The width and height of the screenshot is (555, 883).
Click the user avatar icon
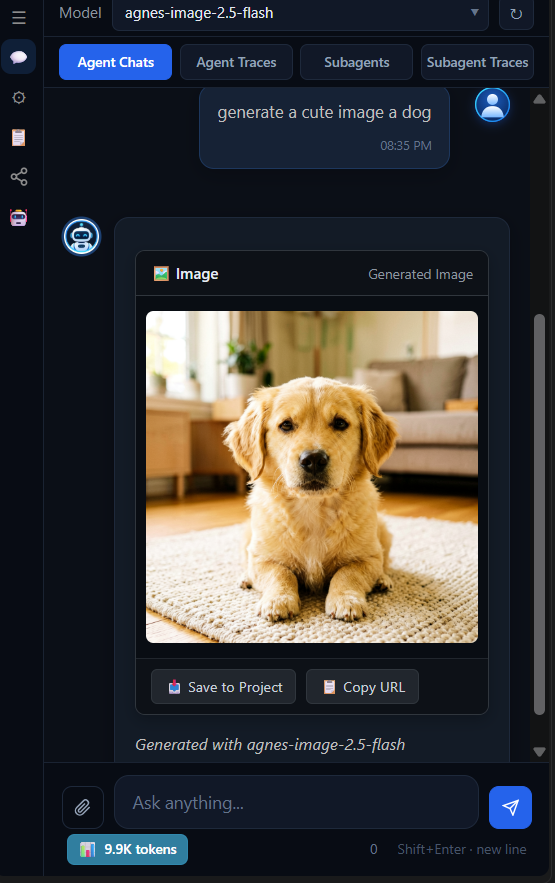tap(493, 105)
